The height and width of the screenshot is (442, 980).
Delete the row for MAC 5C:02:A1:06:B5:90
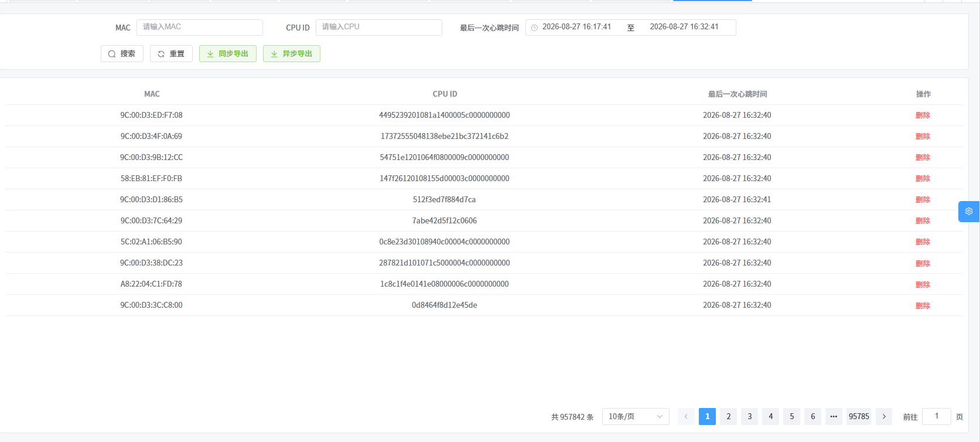point(923,242)
